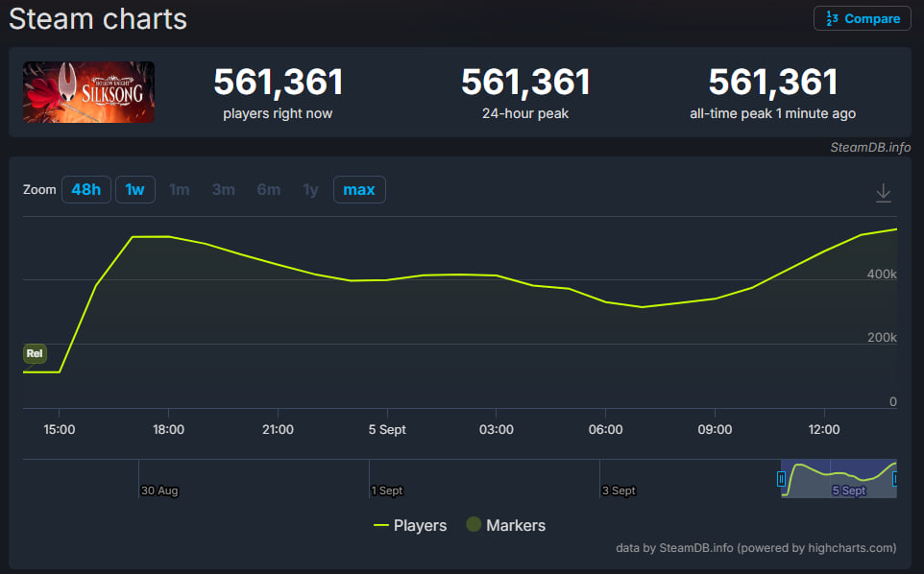The height and width of the screenshot is (574, 924).
Task: Set chart zoom to max
Action: [x=359, y=189]
